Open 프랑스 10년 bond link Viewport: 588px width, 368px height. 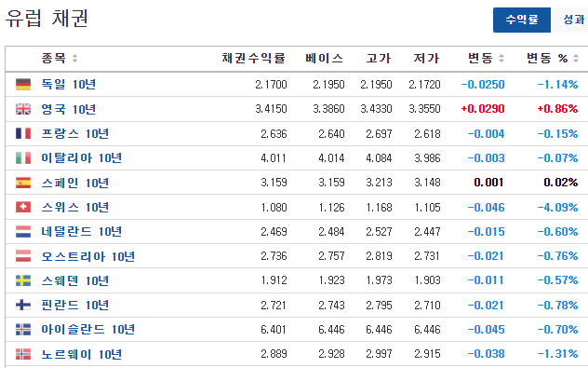(75, 133)
